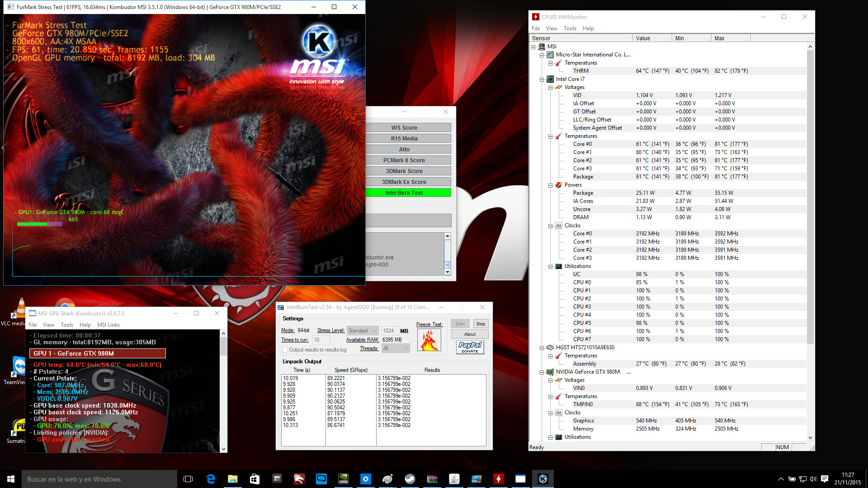Screen dimensions: 868x488
Task: Click HWMonitor red lightning taskbar icon
Action: click(498, 479)
